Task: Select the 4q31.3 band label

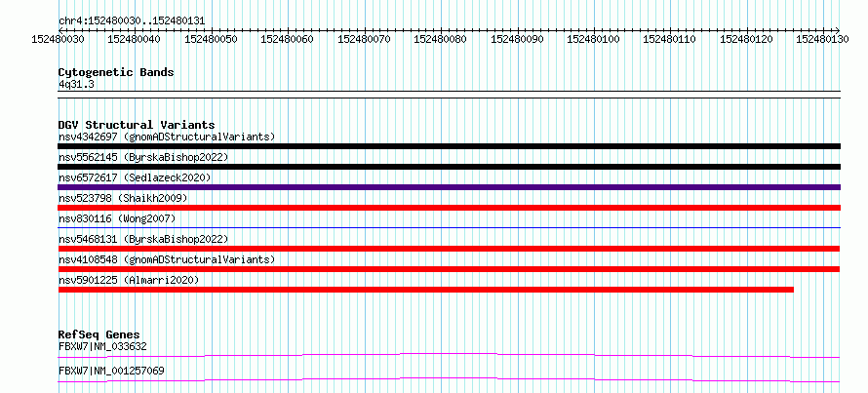Action: 76,84
